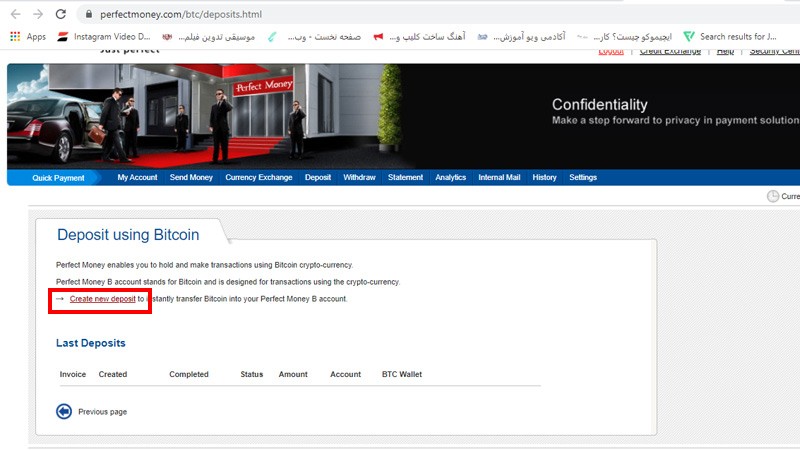
Task: Click the Amount column header
Action: pos(293,374)
